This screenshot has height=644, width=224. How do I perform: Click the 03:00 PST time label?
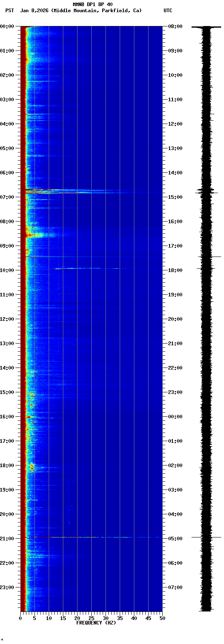[7, 100]
